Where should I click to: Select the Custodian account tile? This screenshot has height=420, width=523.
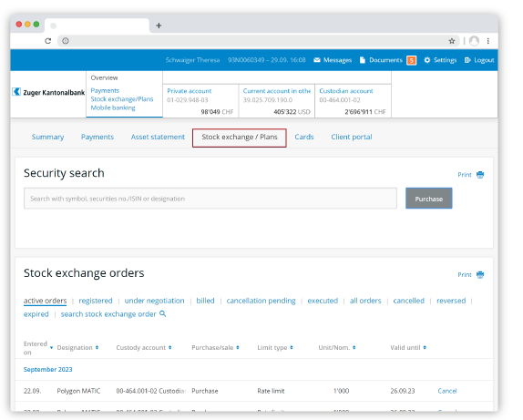coord(353,101)
